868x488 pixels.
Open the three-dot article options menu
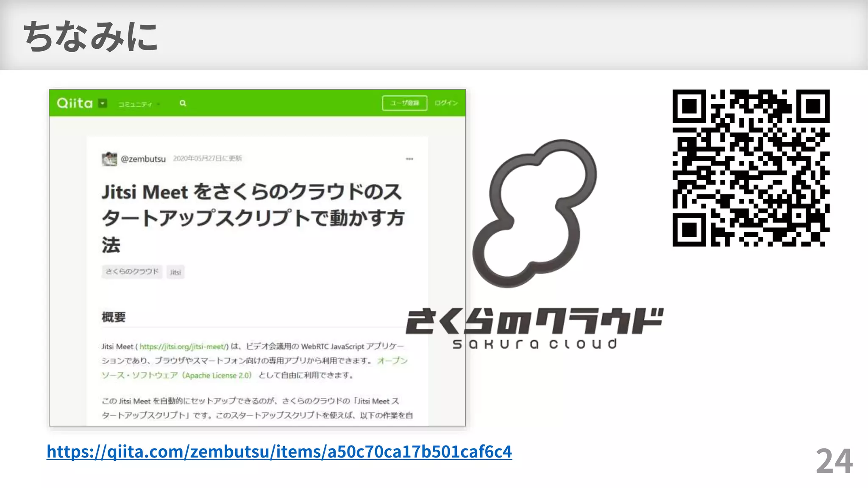(409, 159)
